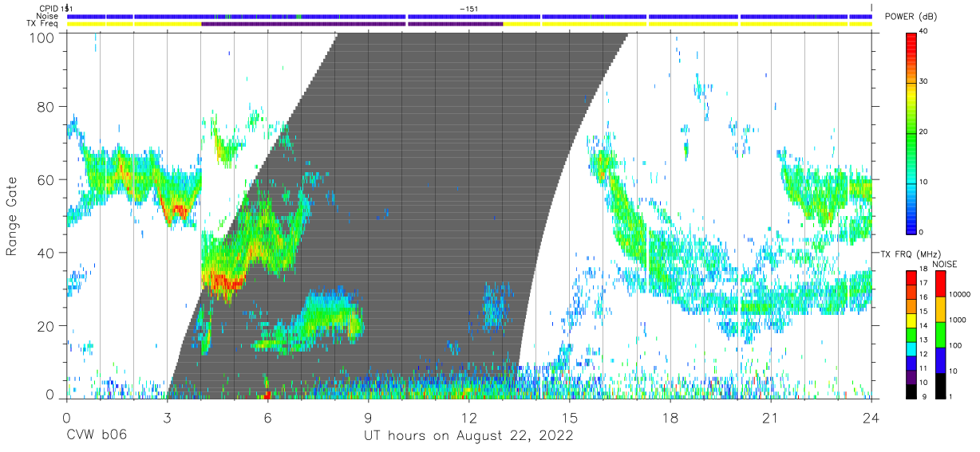Image resolution: width=980 pixels, height=452 pixels.
Task: Click the 'TX Freq' row label
Action: (43, 24)
